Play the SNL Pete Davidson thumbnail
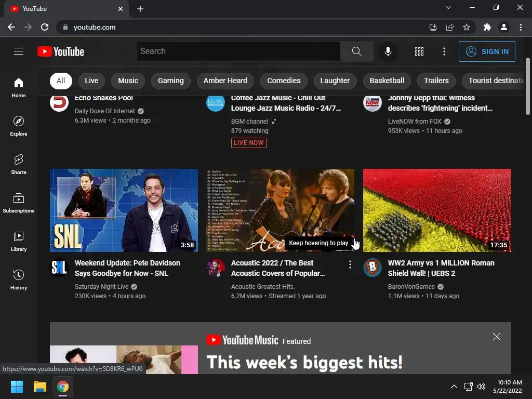This screenshot has width=532, height=399. pos(124,210)
